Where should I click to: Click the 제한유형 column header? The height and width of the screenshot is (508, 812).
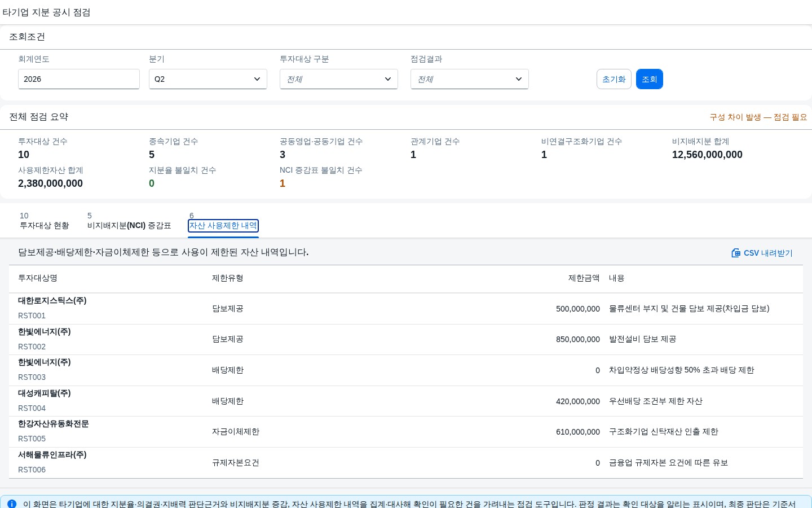(228, 278)
